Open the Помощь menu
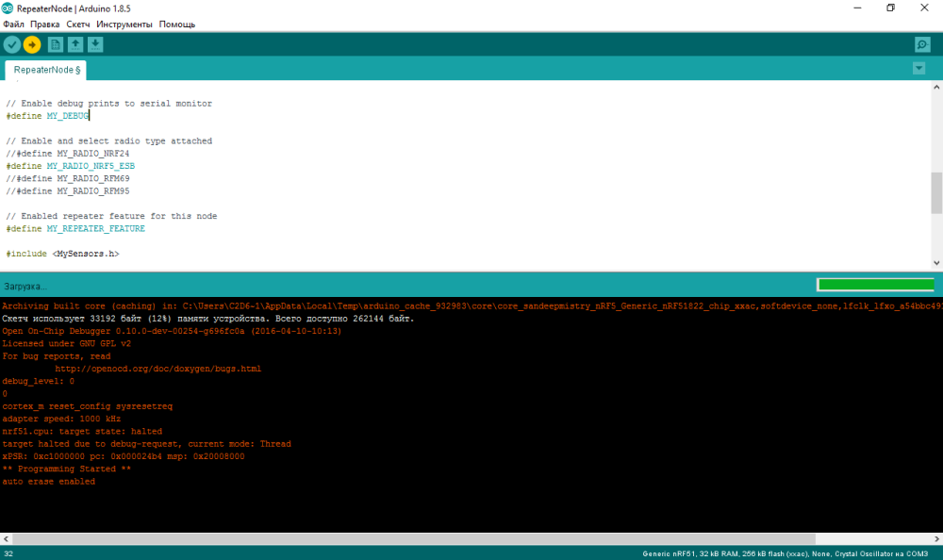The width and height of the screenshot is (943, 560). pos(177,24)
